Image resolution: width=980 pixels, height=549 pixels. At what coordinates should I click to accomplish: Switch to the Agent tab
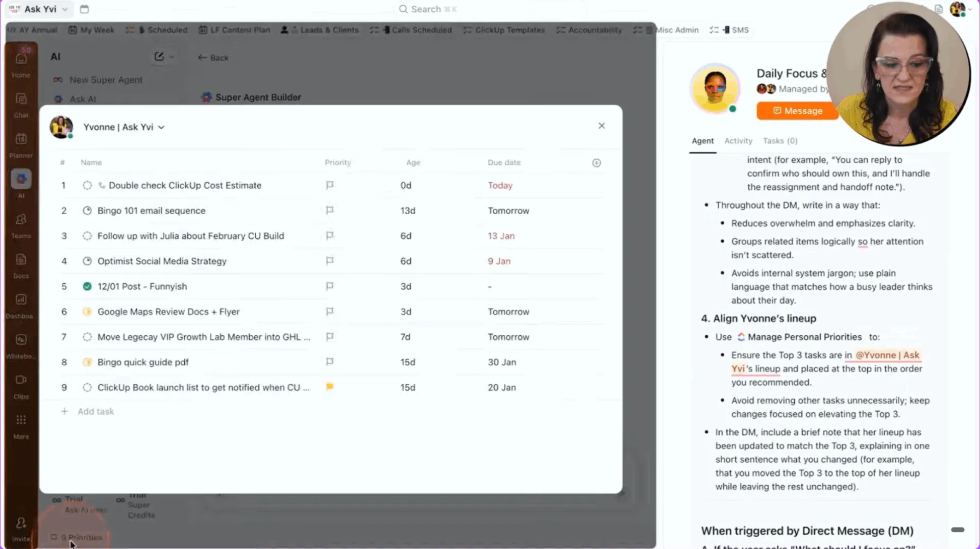click(x=702, y=141)
